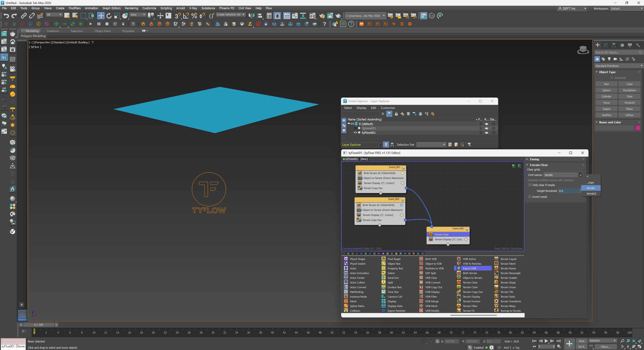
Task: Switch to the Freeform ribbon tab
Action: pos(53,31)
